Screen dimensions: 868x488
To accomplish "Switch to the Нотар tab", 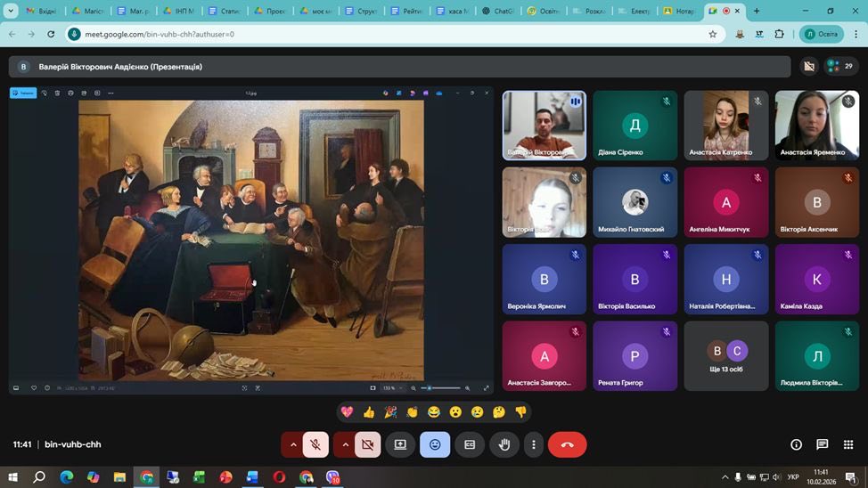I will point(679,11).
